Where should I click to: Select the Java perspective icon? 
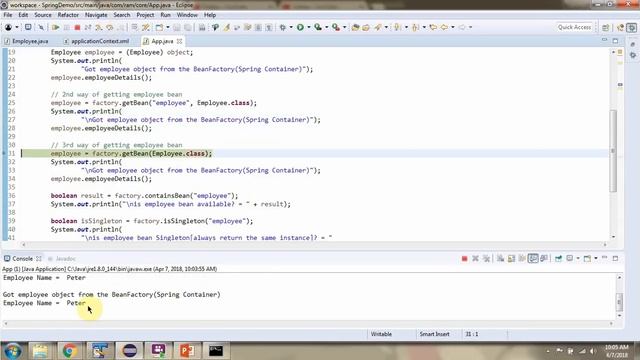coord(620,27)
